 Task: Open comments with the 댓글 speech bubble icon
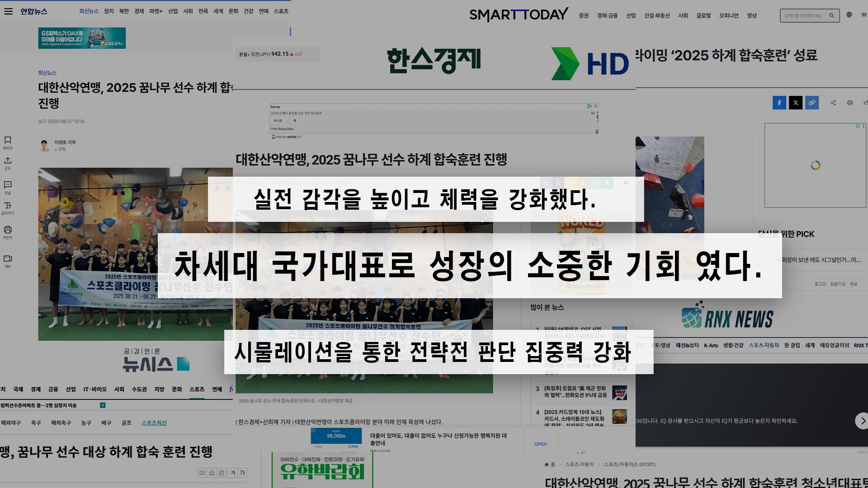8,185
